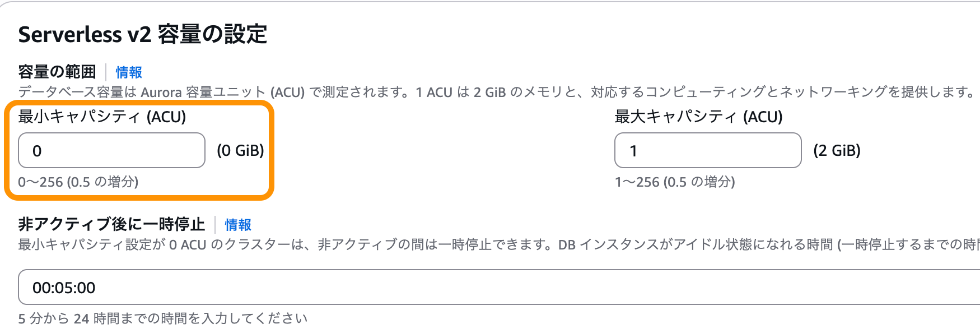Open the 情報 link beside 非アクティブ後に一時停止

pyautogui.click(x=238, y=225)
